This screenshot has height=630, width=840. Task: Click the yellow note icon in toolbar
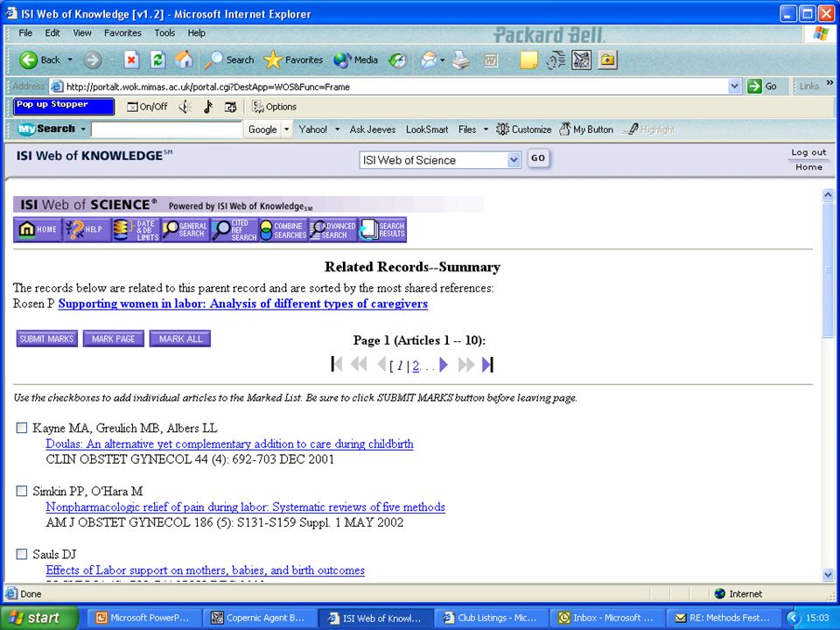528,60
